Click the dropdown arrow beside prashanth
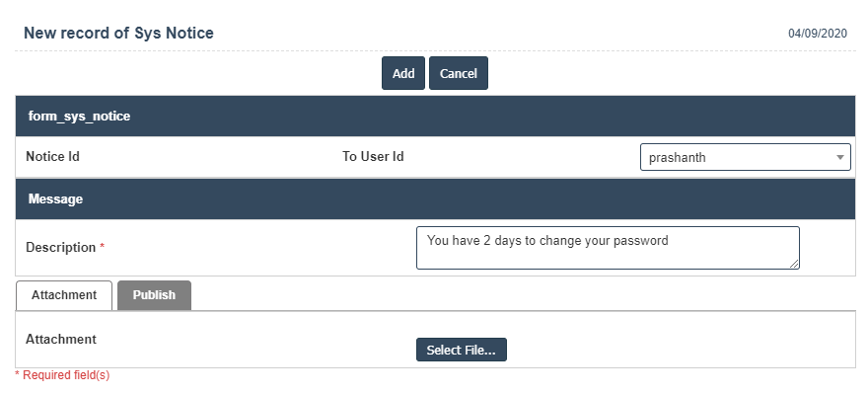868x395 pixels. pyautogui.click(x=839, y=157)
